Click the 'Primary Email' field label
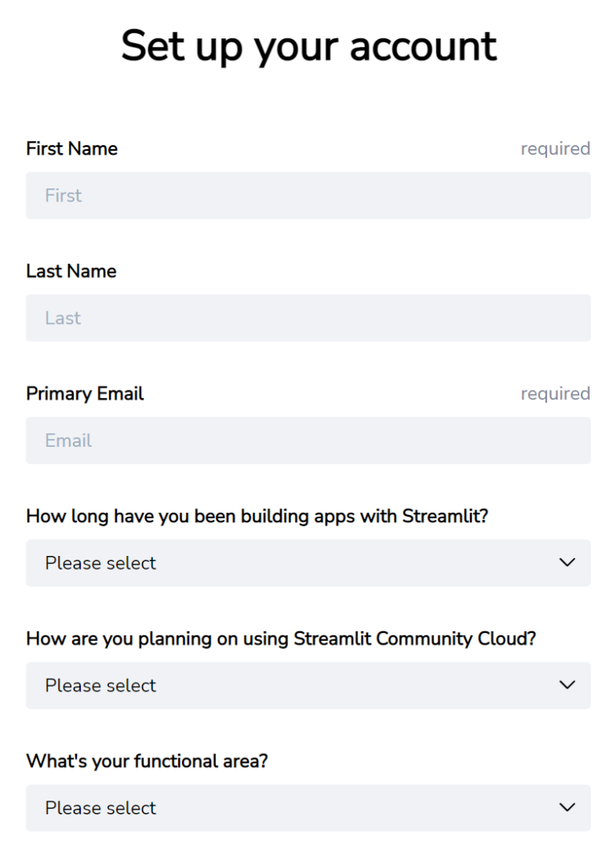Screen dimensions: 616x852 (x=85, y=393)
